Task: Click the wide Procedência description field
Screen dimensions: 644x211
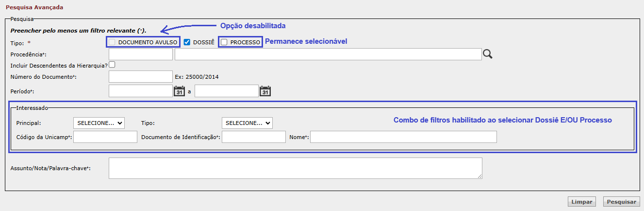Action: click(328, 54)
